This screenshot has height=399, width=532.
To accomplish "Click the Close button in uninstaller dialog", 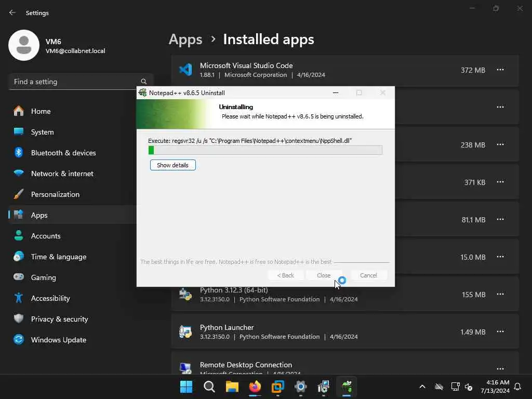I will point(324,275).
